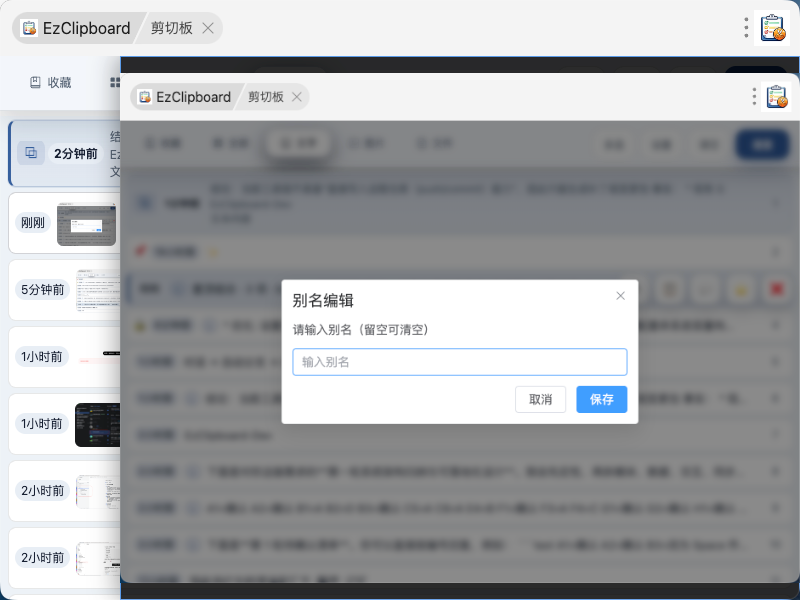
Task: Focus the 输入别名 input field
Action: click(x=460, y=362)
